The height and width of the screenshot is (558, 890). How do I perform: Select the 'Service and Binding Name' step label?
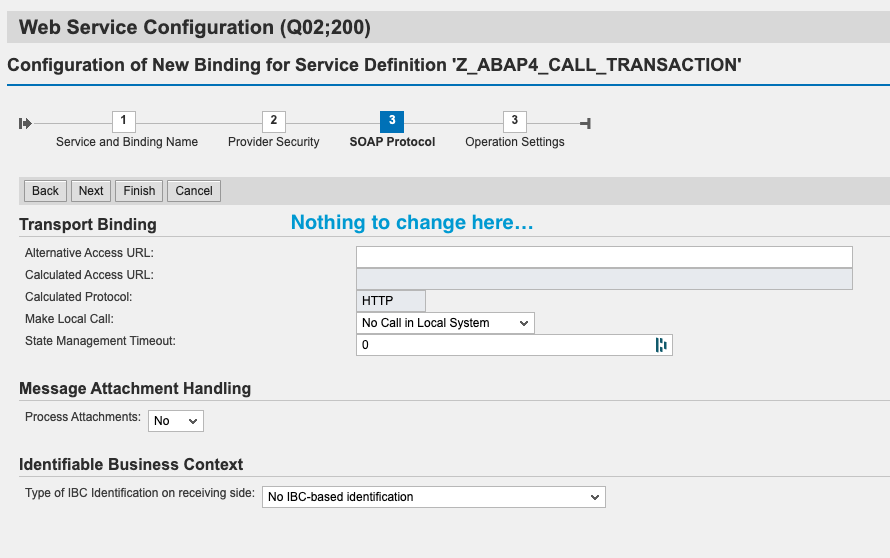pyautogui.click(x=127, y=142)
